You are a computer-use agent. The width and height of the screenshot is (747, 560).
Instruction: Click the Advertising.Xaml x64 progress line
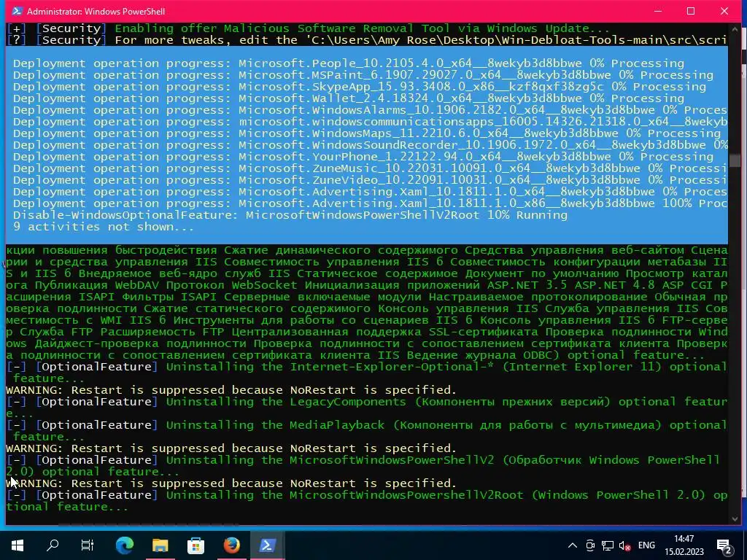[x=370, y=192]
